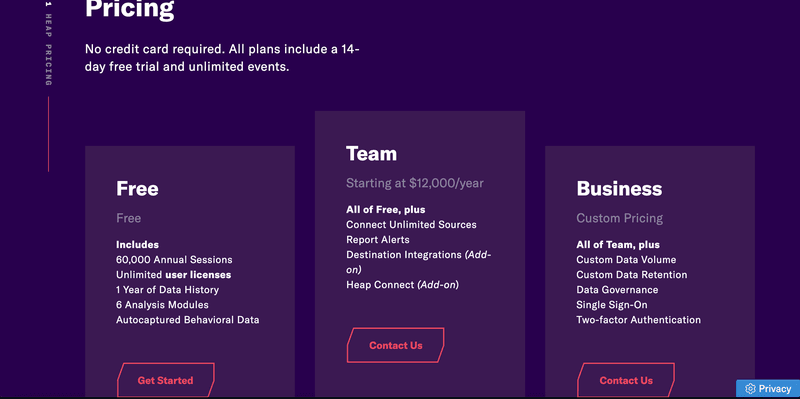Click Contact Us on the Team plan

pos(395,345)
